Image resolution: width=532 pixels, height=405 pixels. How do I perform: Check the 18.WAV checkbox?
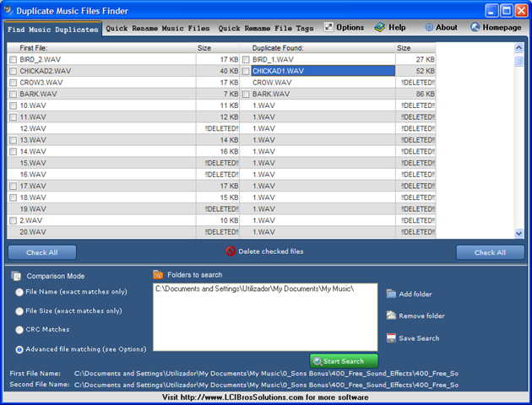13,197
